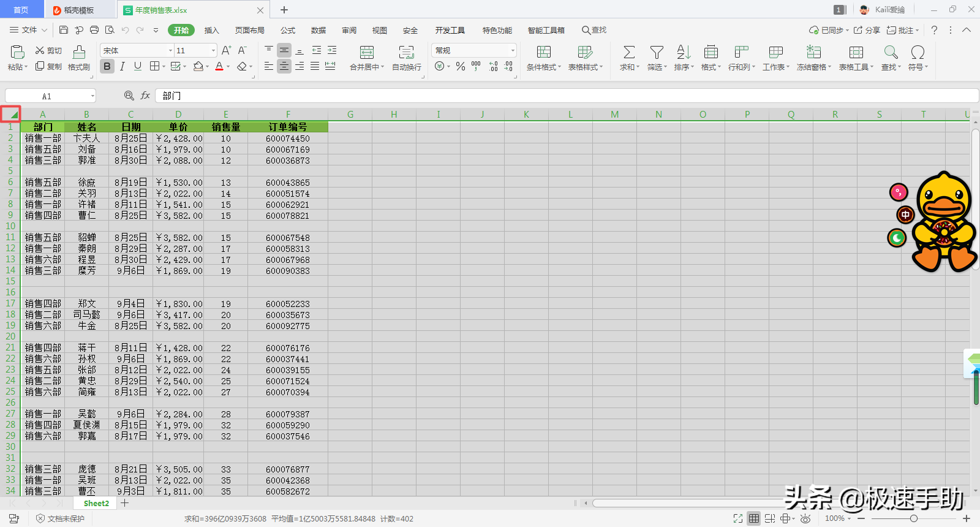
Task: Open the font size dropdown 11
Action: (x=213, y=50)
